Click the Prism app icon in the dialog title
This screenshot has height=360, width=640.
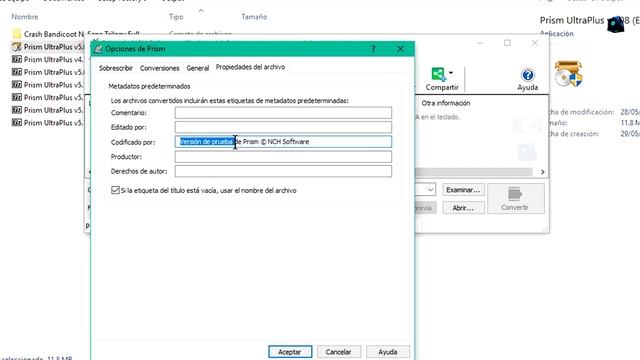[x=98, y=49]
